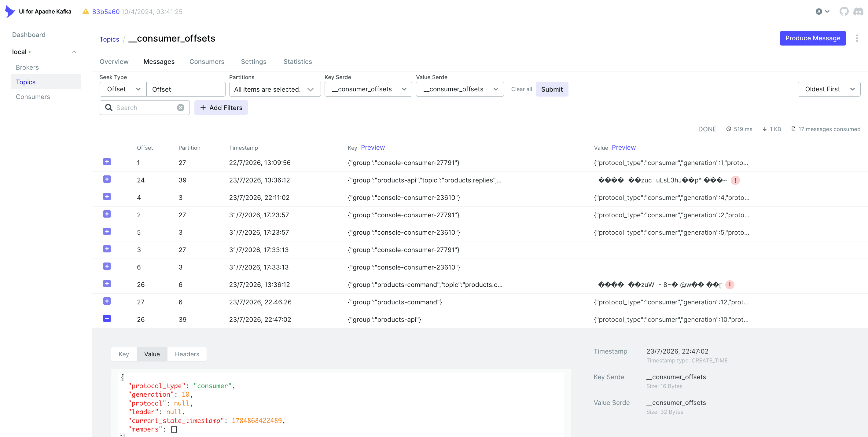Collapse the local cluster chevron

tap(74, 52)
